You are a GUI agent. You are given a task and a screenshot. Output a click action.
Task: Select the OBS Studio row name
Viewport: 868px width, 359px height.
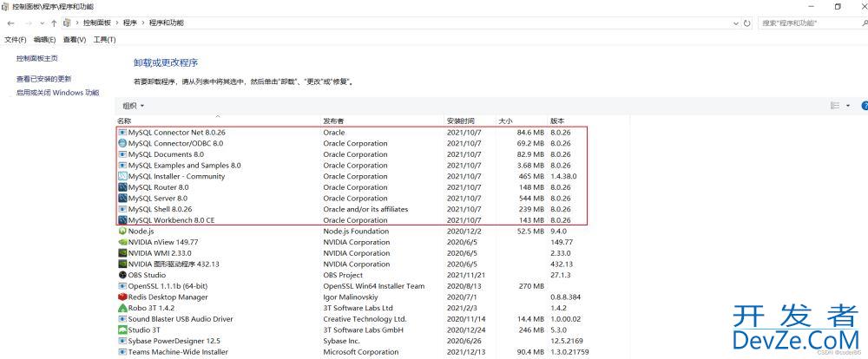click(147, 275)
